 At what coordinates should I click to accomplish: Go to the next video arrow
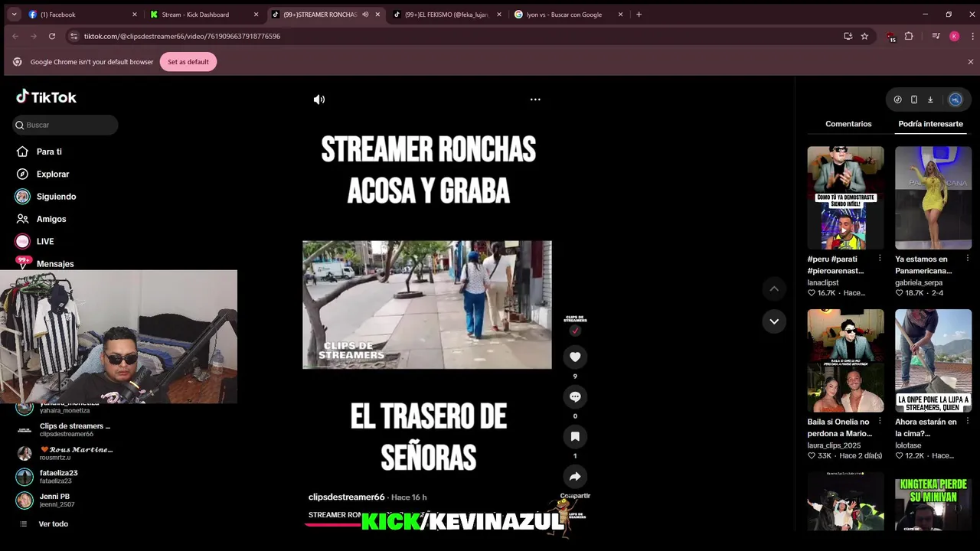[774, 321]
